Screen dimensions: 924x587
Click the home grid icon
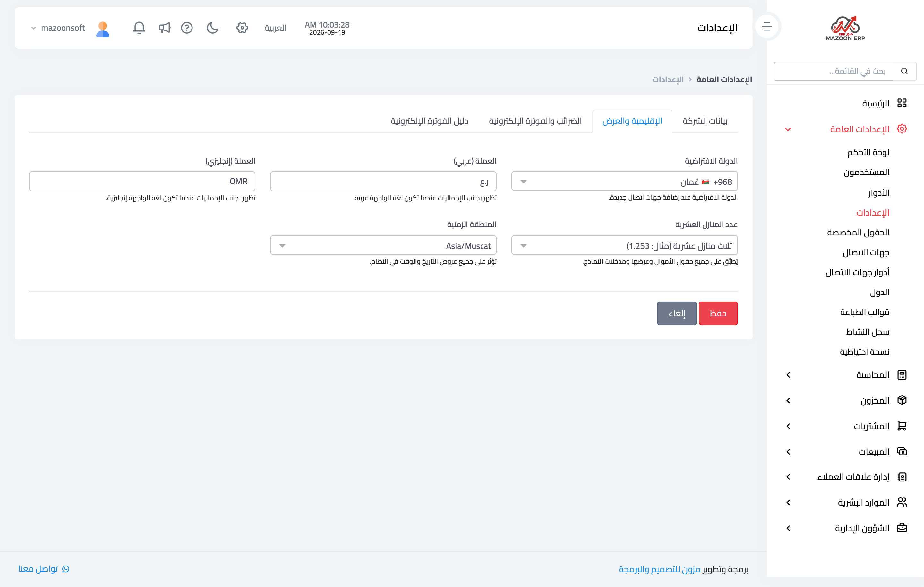[902, 103]
